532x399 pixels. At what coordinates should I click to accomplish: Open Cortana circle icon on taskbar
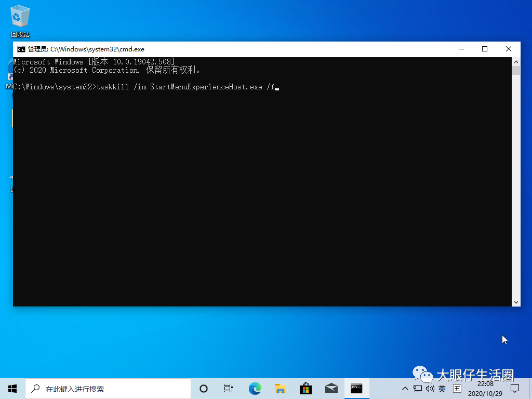point(204,389)
